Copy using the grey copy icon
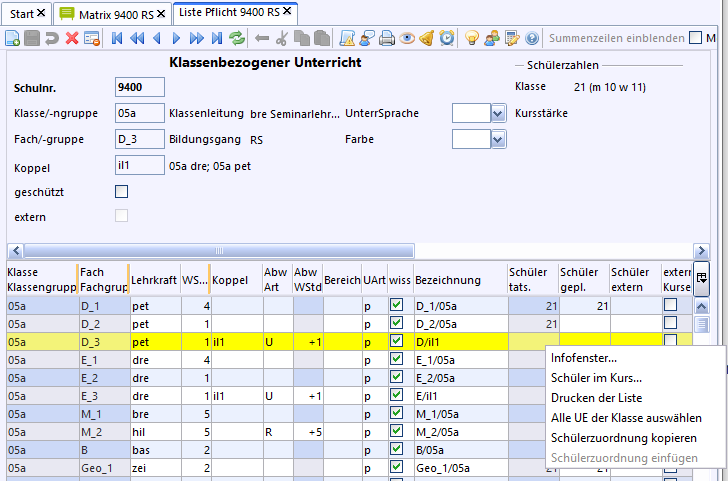Screen dimensions: 728x481 pyautogui.click(x=302, y=38)
